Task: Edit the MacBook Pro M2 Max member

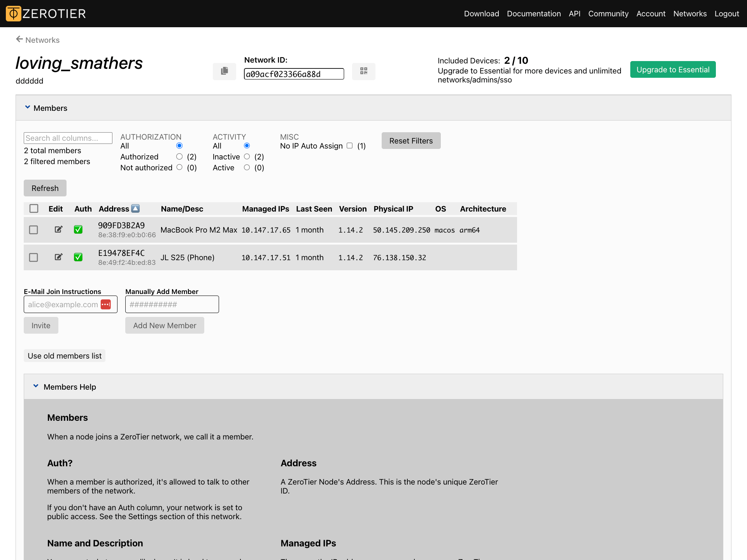Action: click(x=58, y=229)
